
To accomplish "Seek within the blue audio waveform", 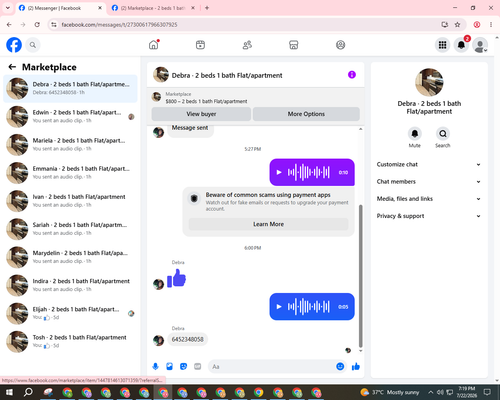I will tap(309, 307).
